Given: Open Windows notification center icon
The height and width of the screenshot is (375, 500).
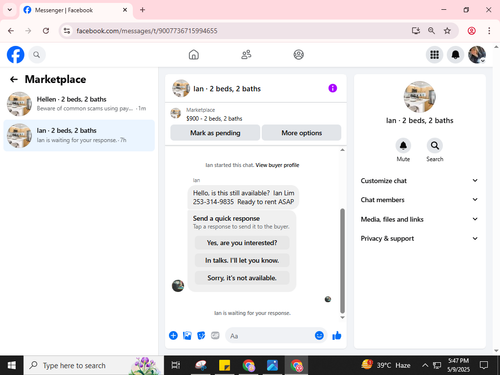Looking at the screenshot, I should 484,365.
